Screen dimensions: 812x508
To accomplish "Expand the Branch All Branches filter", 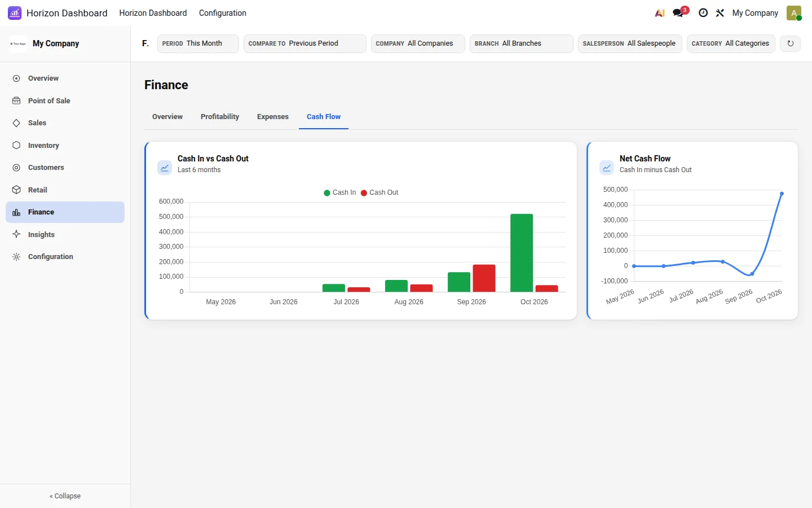I will click(522, 43).
